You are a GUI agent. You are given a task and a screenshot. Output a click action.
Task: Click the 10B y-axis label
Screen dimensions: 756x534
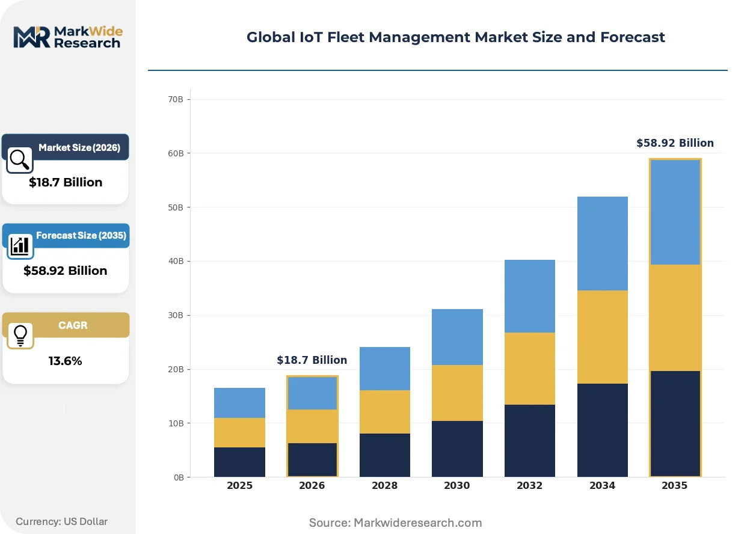click(176, 423)
